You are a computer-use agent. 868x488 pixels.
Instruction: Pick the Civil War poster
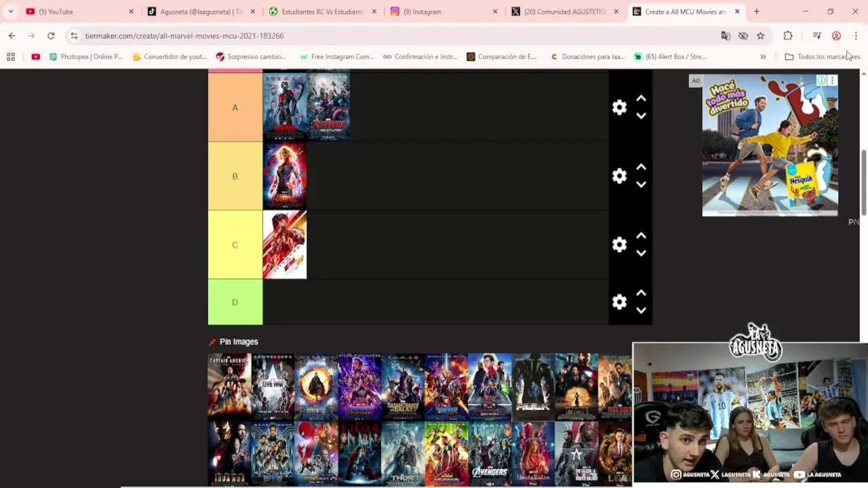pos(273,386)
